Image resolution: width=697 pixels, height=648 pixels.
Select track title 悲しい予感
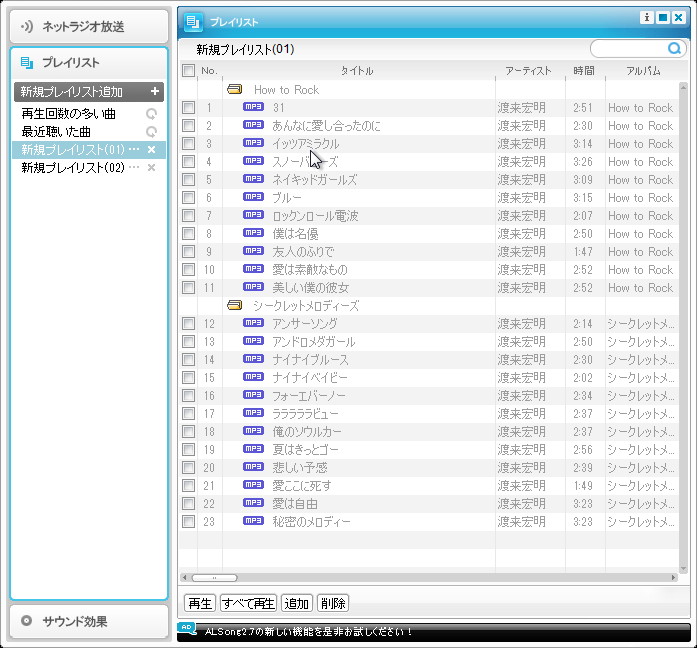[x=300, y=468]
